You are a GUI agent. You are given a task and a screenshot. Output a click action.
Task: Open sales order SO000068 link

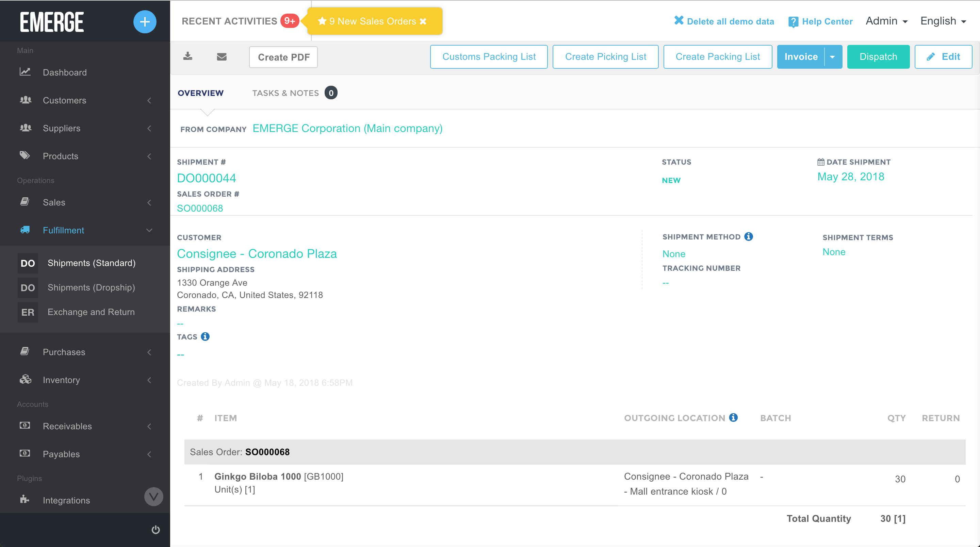pyautogui.click(x=200, y=208)
